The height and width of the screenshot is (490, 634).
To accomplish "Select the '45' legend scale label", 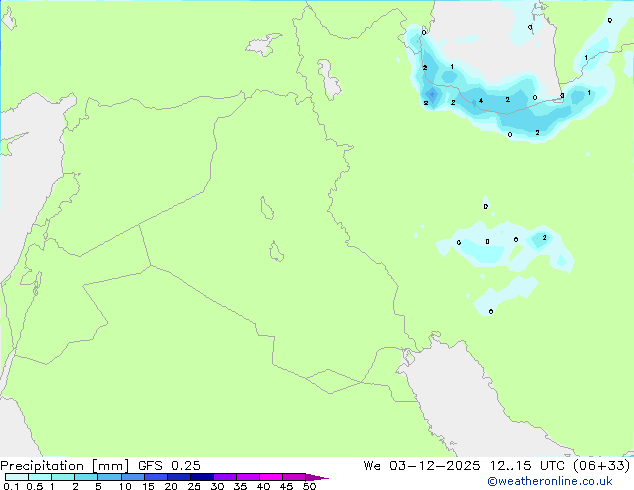I will point(286,486).
